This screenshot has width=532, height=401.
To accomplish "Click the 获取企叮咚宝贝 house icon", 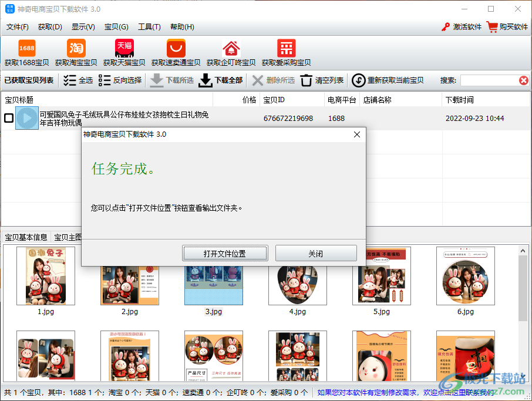I will 231,48.
